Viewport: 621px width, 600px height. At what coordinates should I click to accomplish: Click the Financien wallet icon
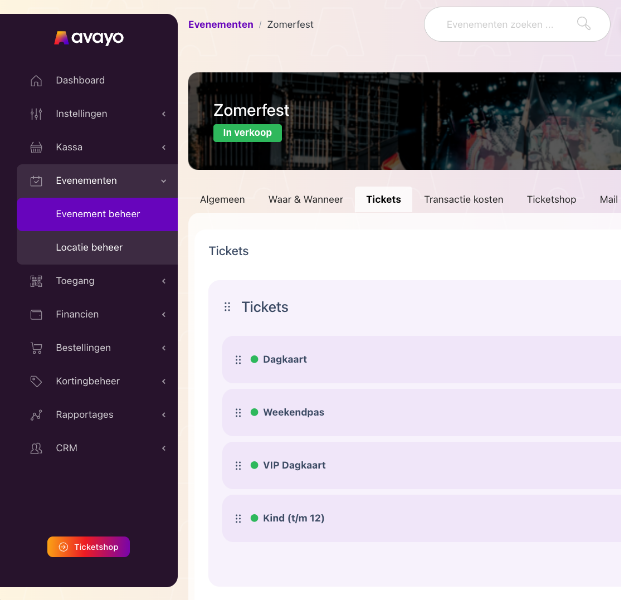point(36,315)
